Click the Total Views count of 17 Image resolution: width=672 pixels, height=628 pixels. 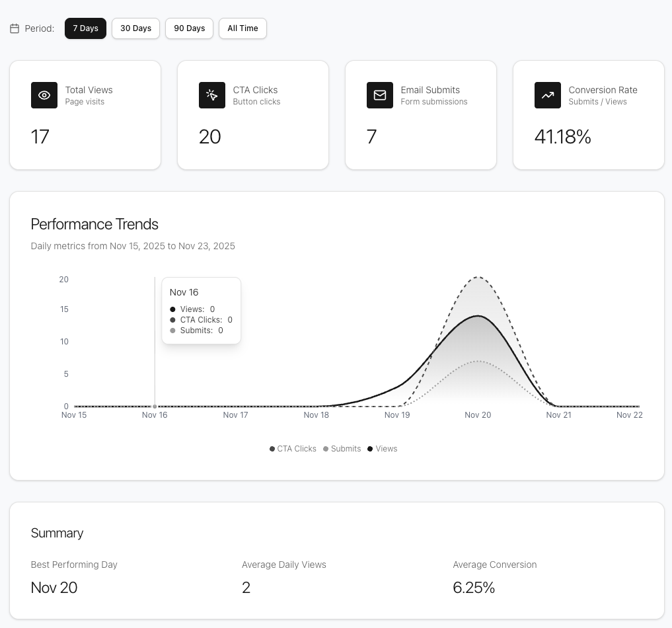tap(40, 137)
